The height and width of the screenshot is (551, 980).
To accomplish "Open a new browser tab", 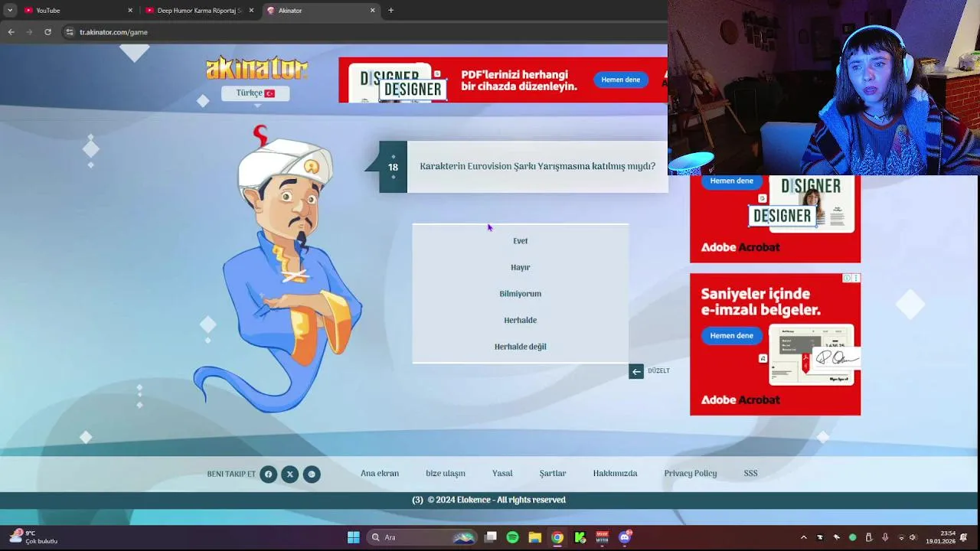I will pyautogui.click(x=390, y=11).
